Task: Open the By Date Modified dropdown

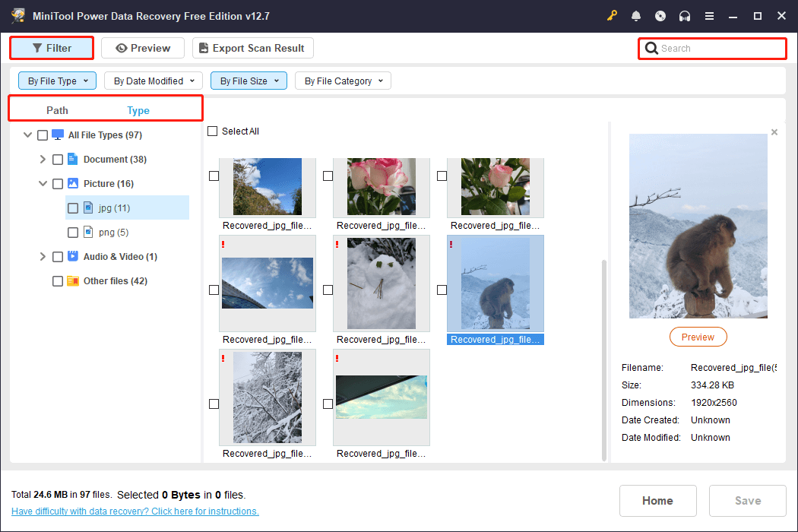Action: click(x=154, y=81)
